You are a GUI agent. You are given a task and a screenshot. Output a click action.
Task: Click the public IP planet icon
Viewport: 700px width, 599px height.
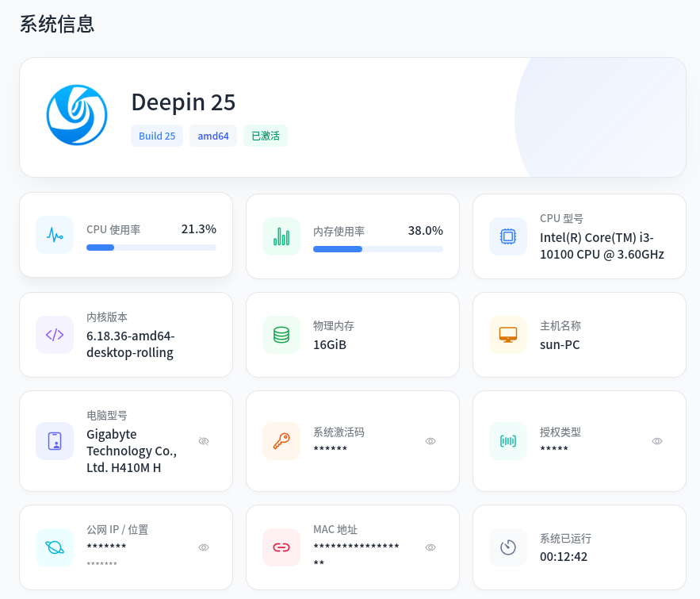pos(55,547)
